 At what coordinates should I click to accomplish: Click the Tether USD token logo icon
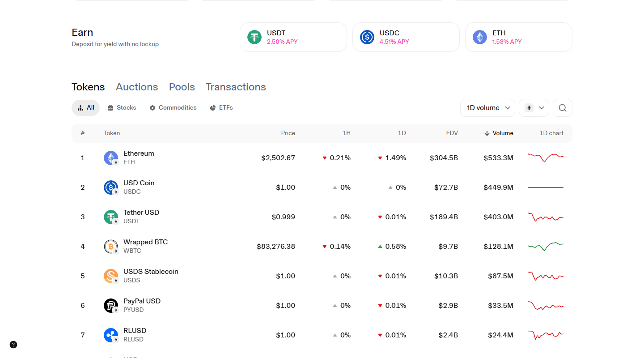click(111, 217)
